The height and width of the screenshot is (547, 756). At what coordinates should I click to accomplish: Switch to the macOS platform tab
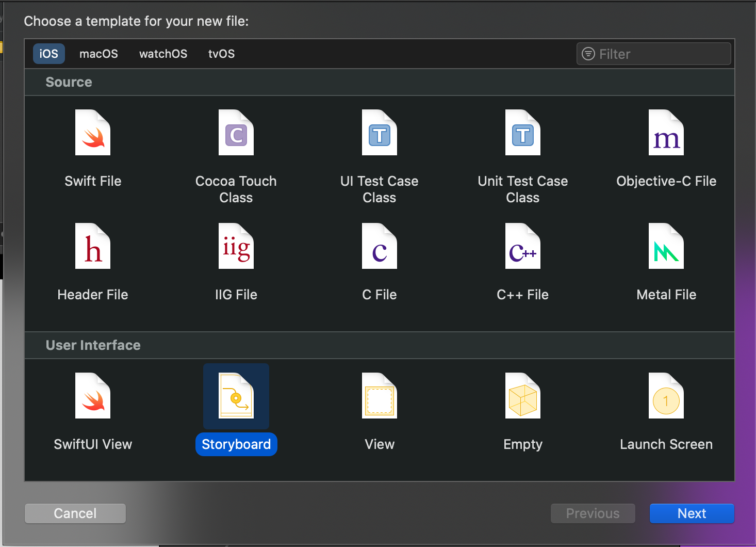tap(98, 54)
